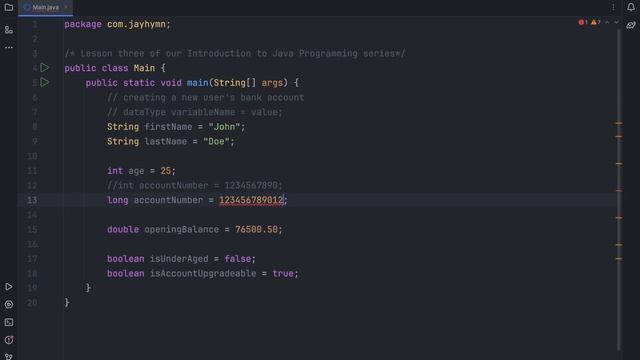Click the dataType variableName comment

195,112
